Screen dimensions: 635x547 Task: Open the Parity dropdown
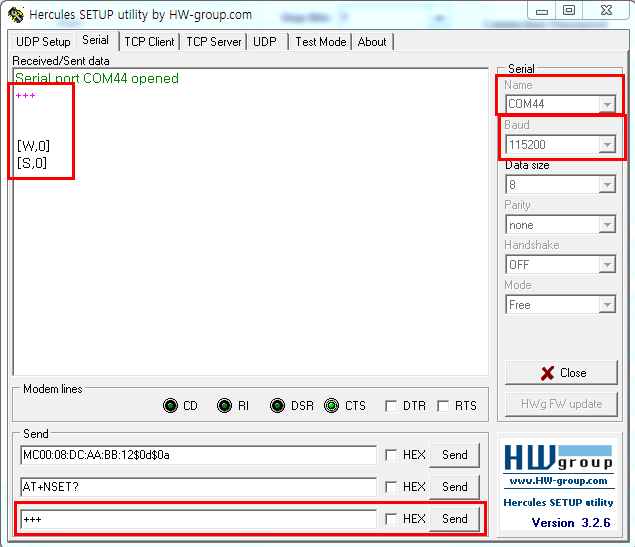(x=607, y=225)
